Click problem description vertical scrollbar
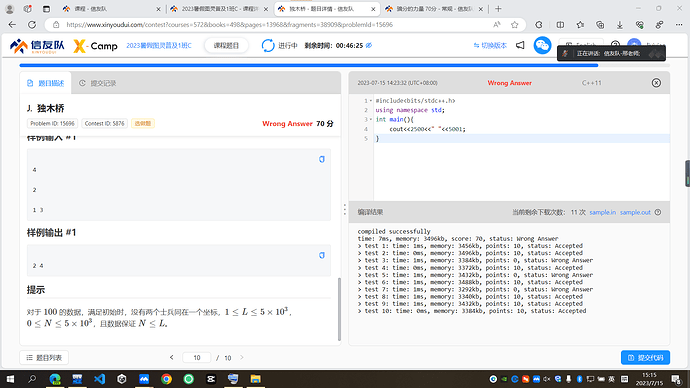This screenshot has height=388, width=690. pyautogui.click(x=339, y=309)
